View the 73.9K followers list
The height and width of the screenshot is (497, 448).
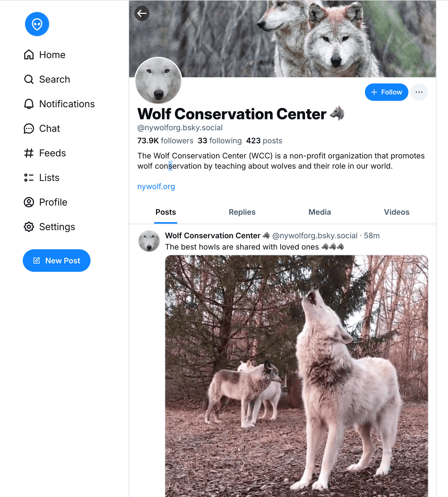tap(165, 141)
